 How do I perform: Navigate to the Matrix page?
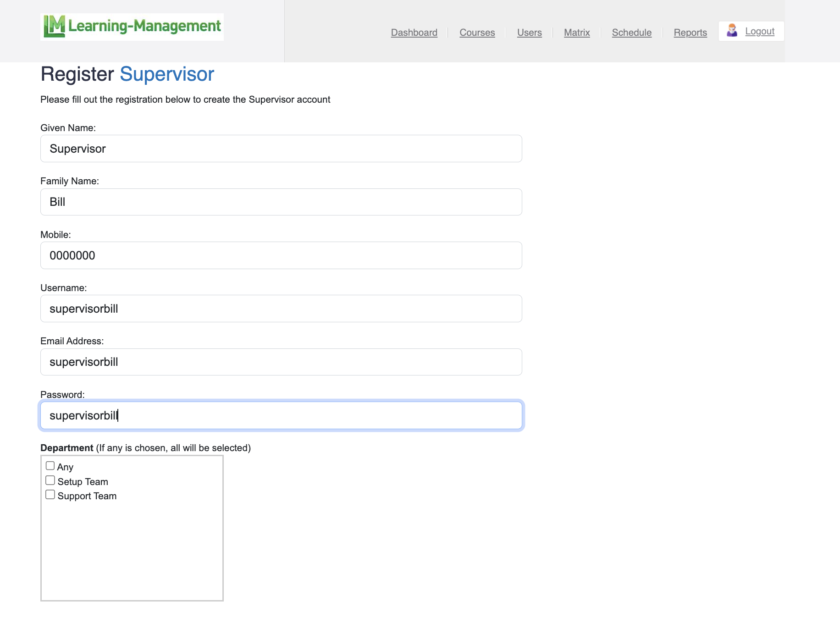(x=576, y=33)
